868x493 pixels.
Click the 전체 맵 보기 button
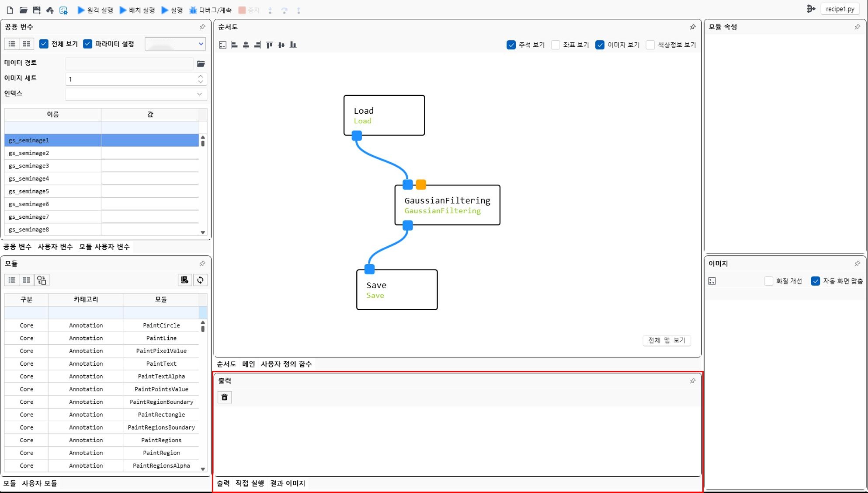pyautogui.click(x=667, y=340)
